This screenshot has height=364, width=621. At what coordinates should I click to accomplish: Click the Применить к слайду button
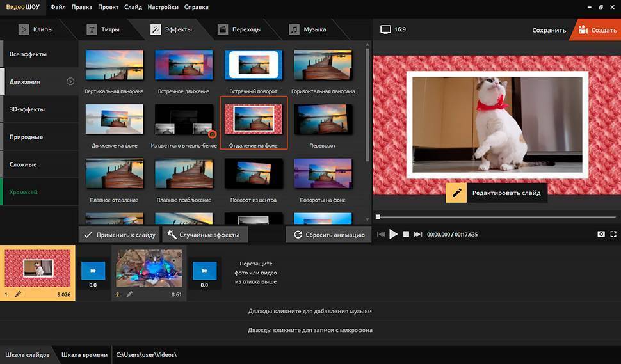120,235
